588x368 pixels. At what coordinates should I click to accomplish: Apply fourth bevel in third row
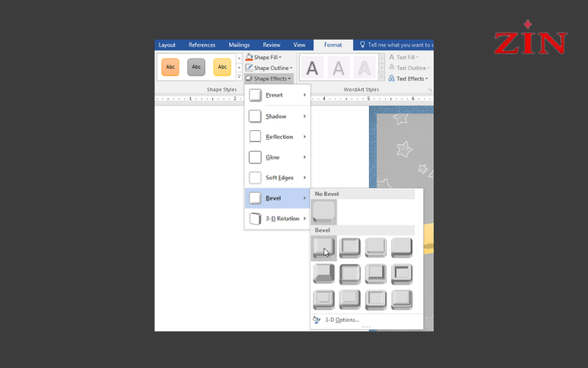(401, 300)
